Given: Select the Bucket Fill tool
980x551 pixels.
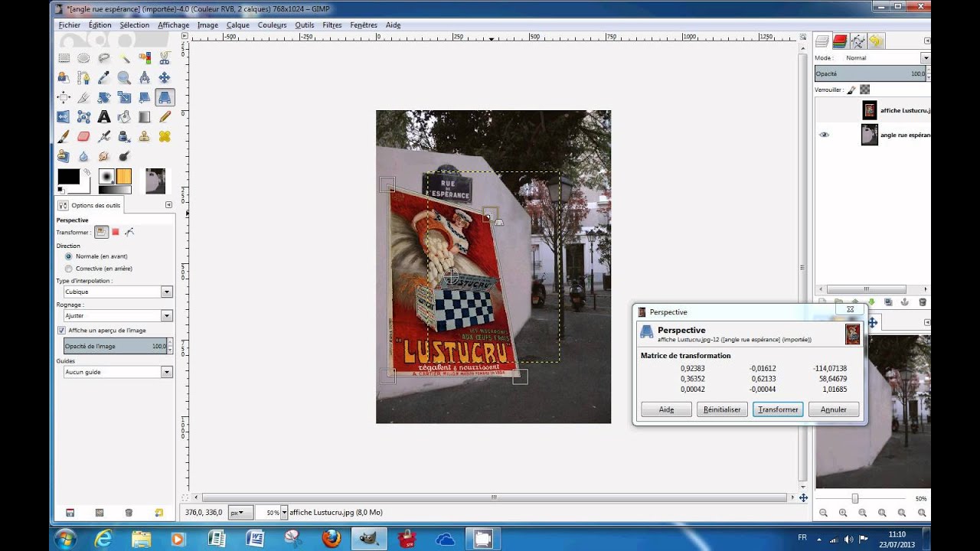Looking at the screenshot, I should 124,117.
